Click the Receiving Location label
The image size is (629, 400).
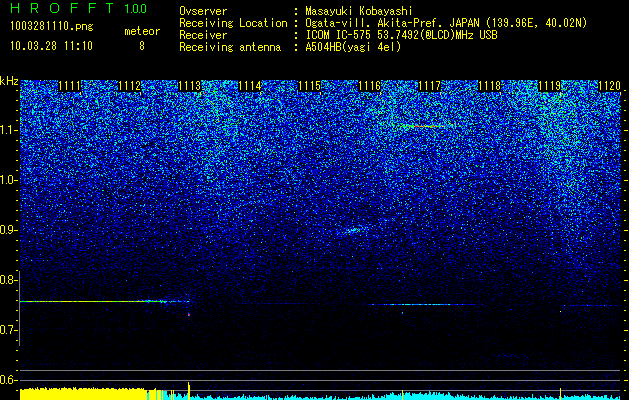[233, 23]
